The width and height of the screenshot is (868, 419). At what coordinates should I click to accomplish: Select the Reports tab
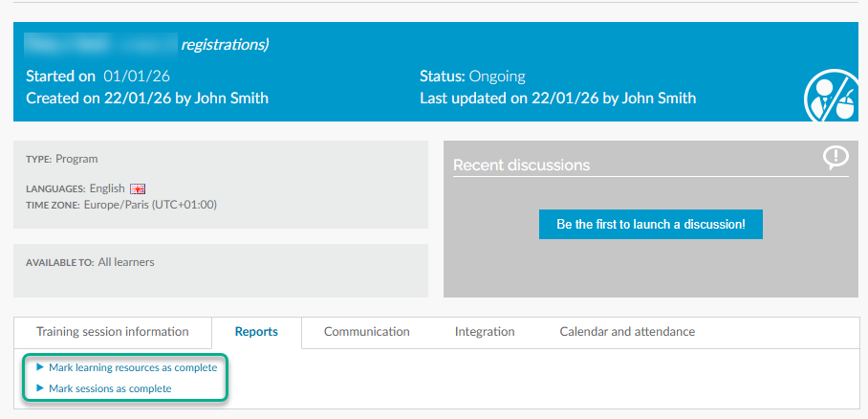point(256,332)
